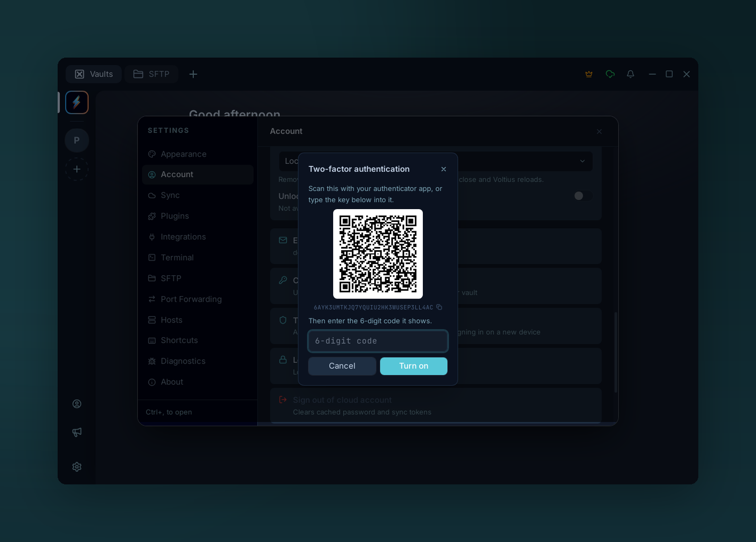Open SFTP settings section
The width and height of the screenshot is (756, 542).
tap(198, 279)
